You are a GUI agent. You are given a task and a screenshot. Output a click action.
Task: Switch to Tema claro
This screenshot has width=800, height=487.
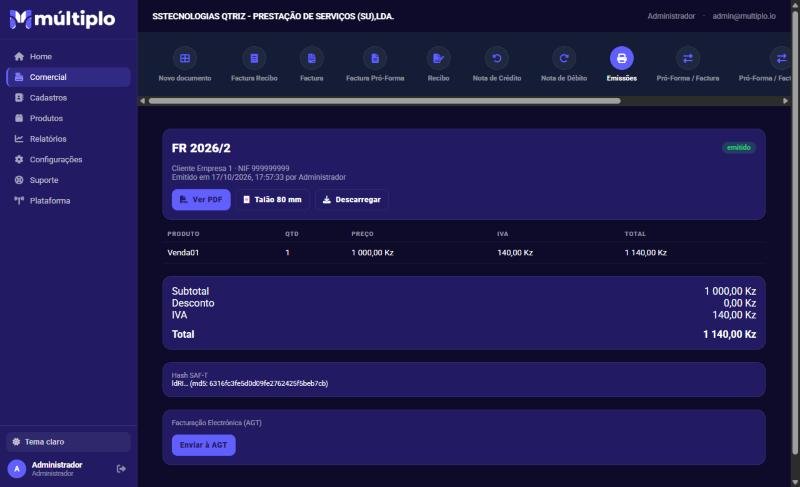click(68, 442)
